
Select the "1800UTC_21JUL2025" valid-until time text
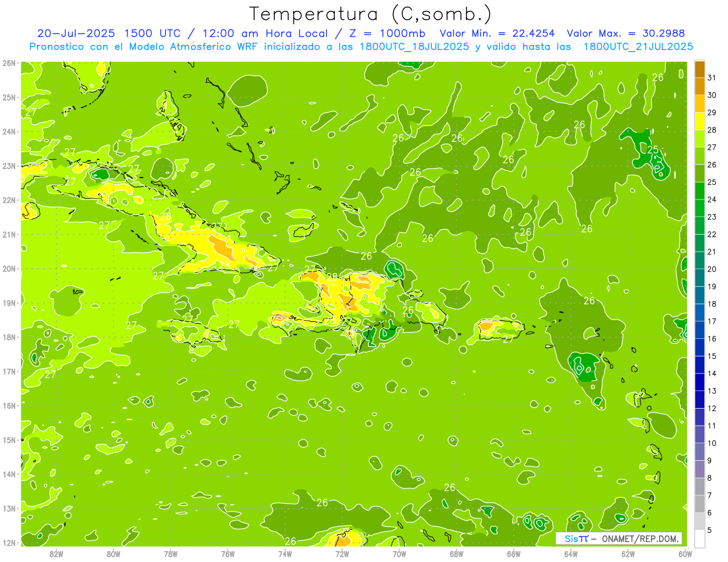[x=638, y=46]
